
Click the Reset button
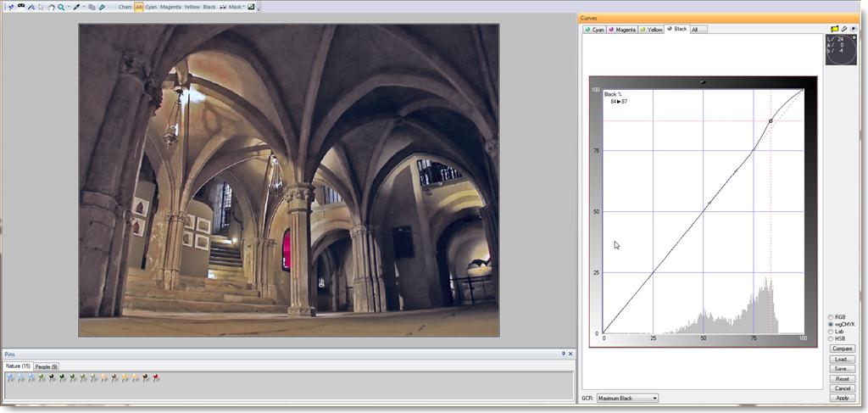[x=842, y=379]
